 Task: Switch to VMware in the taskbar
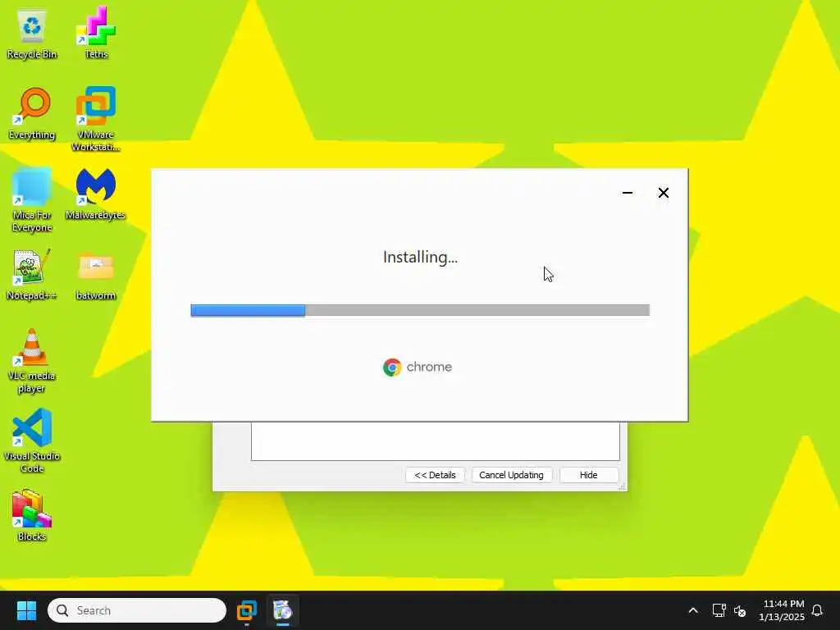pos(247,610)
